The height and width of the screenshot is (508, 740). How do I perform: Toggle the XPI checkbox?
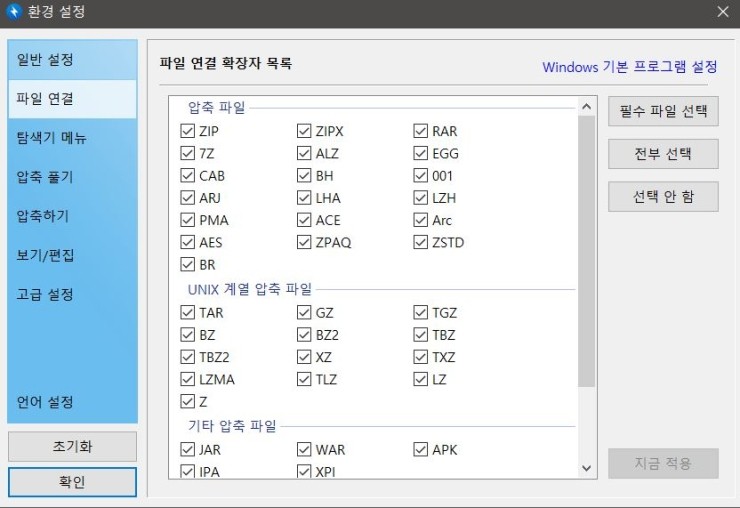304,471
